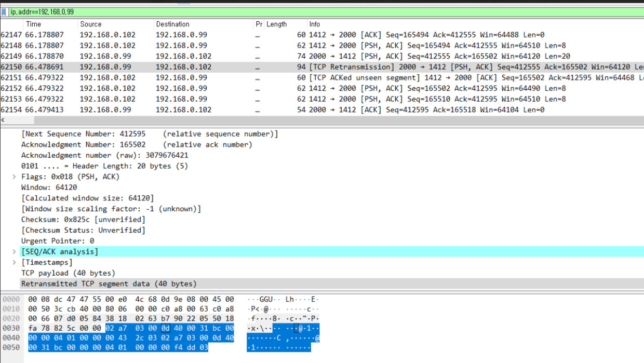Click hex dump offset 0030
The width and height of the screenshot is (644, 363).
pyautogui.click(x=10, y=328)
